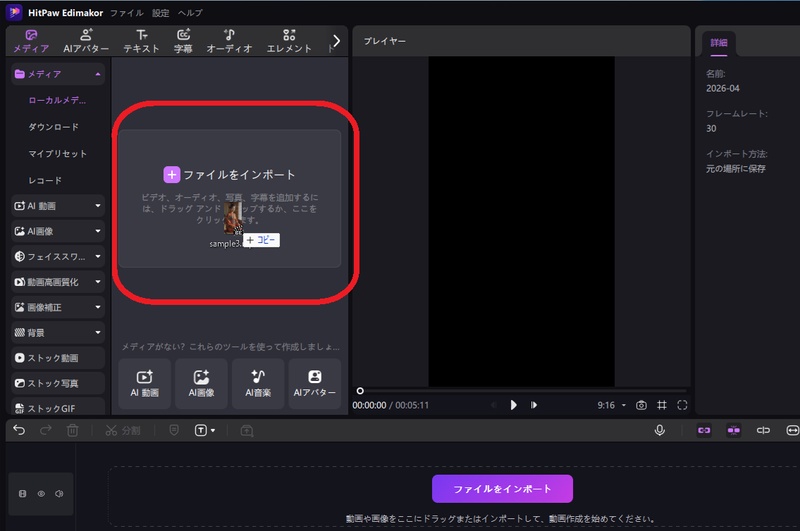Expand the 画像補正 sidebar section
800x531 pixels.
click(58, 307)
